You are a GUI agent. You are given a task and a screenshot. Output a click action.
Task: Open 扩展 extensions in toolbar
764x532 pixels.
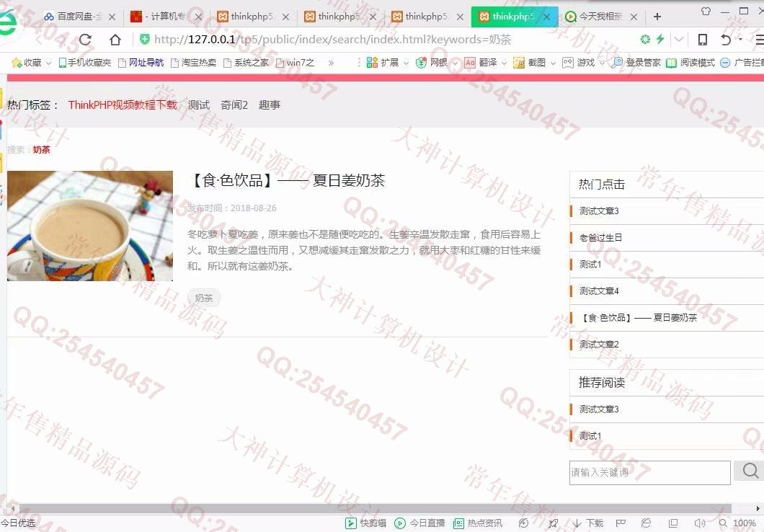coord(383,63)
